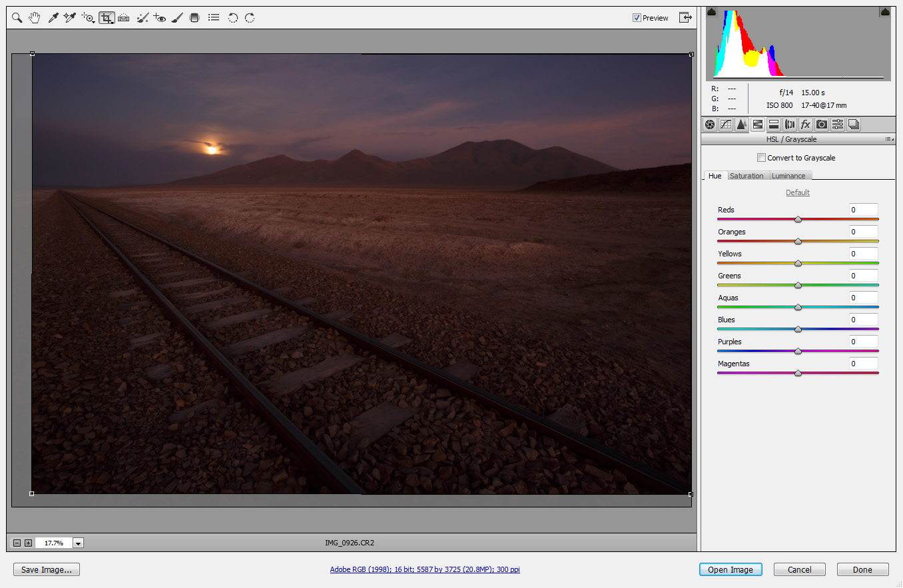This screenshot has height=588, width=903.
Task: Open the zoom level dropdown arrow
Action: click(78, 543)
